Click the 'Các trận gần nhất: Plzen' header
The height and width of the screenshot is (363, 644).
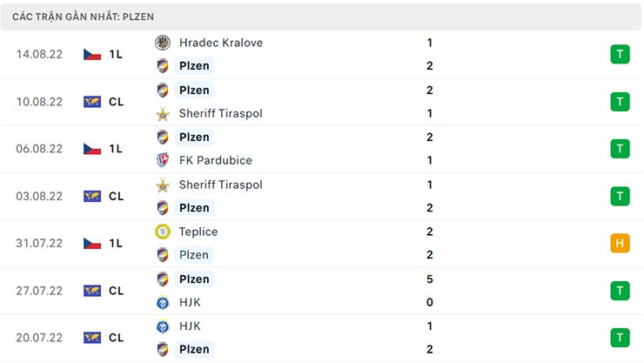(84, 17)
